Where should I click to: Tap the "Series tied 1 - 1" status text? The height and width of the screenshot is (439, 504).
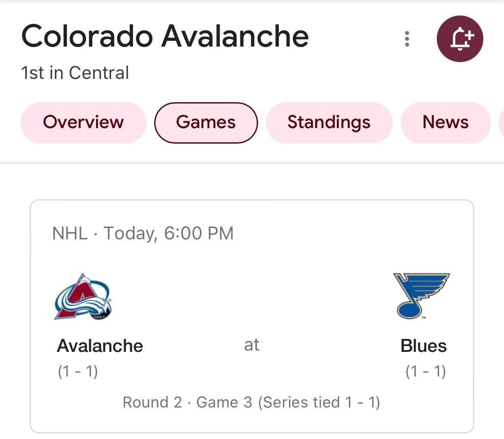tap(319, 402)
